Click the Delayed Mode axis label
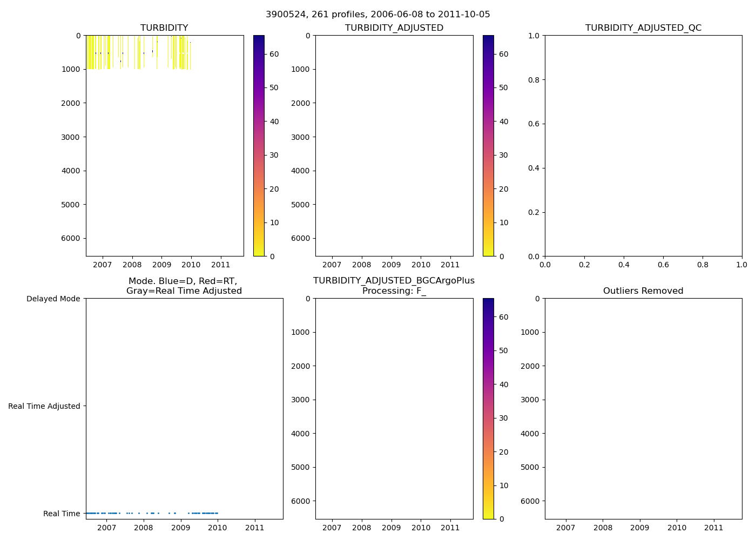Viewport: 756px width, 540px height. [53, 299]
